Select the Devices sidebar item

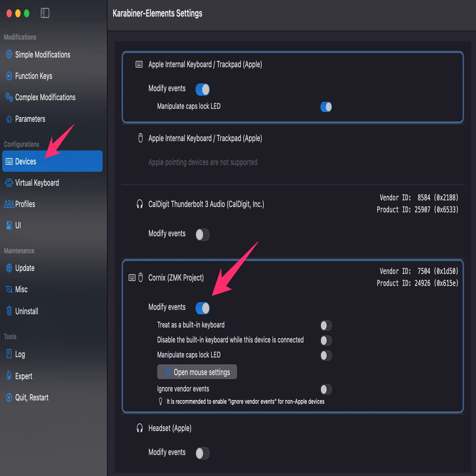click(x=52, y=161)
